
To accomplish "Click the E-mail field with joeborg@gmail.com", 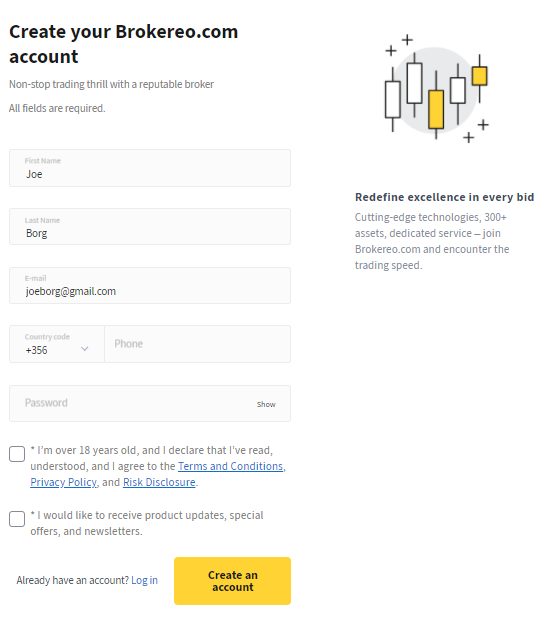I will tap(150, 286).
